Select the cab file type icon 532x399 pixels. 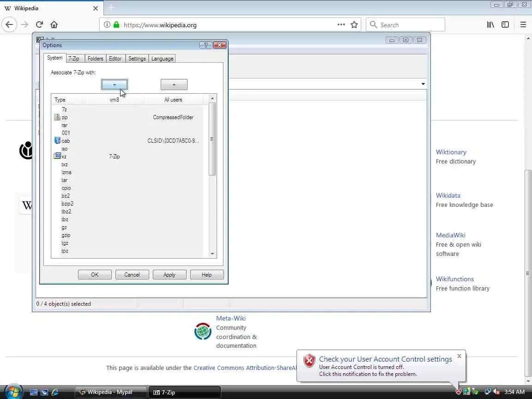pos(57,140)
